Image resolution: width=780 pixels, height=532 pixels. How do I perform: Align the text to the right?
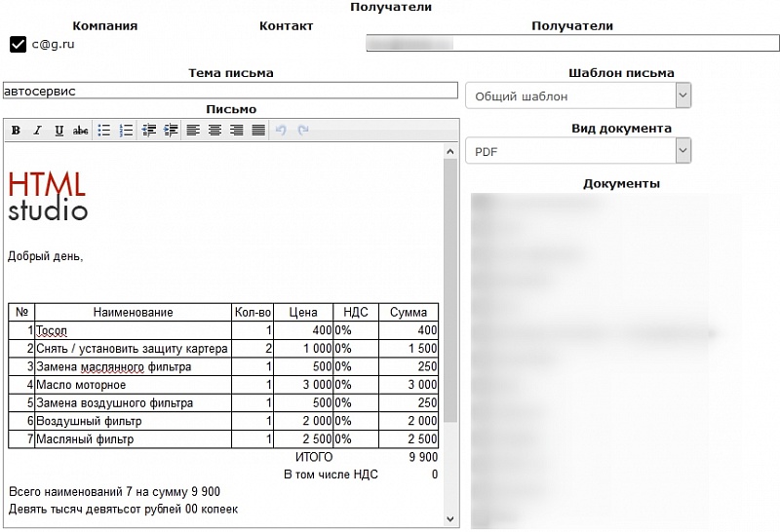[236, 131]
